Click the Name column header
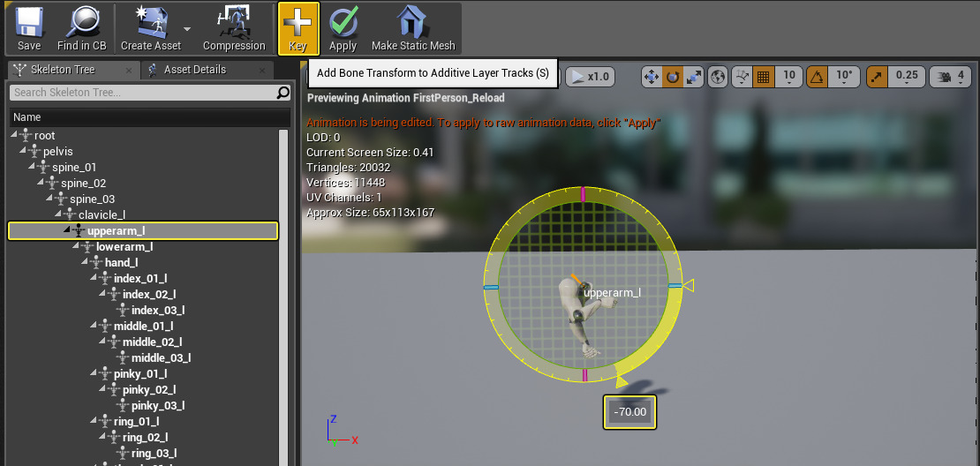The width and height of the screenshot is (980, 466). (x=149, y=116)
